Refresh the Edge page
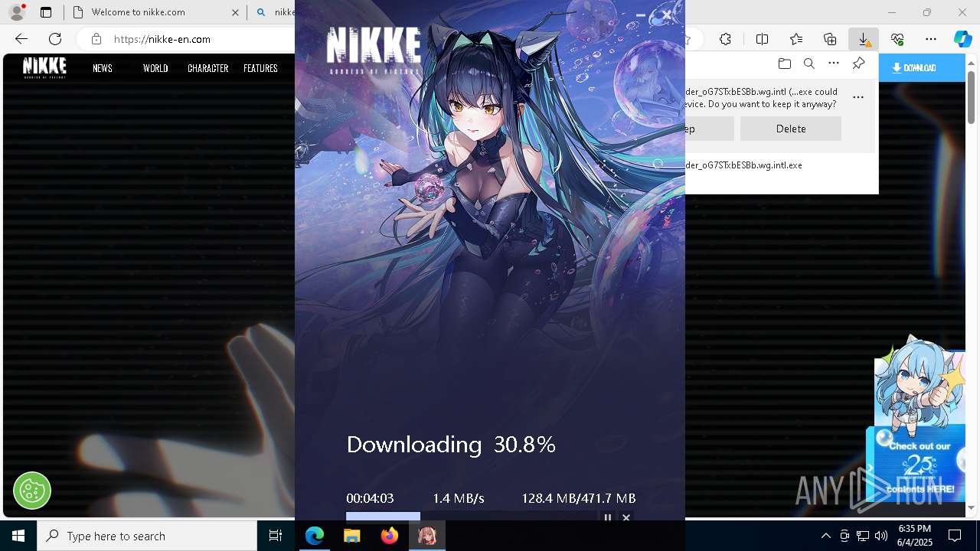The image size is (980, 551). (55, 39)
